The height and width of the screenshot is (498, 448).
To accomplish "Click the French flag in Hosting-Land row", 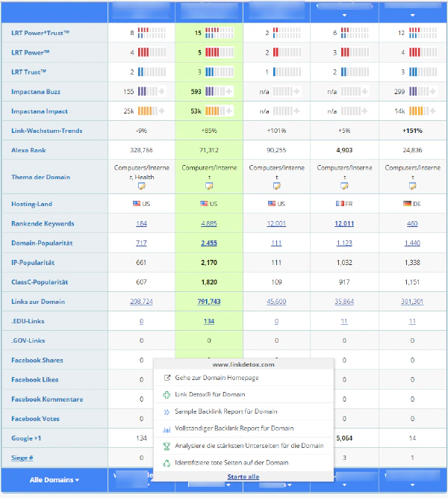I will pos(340,204).
